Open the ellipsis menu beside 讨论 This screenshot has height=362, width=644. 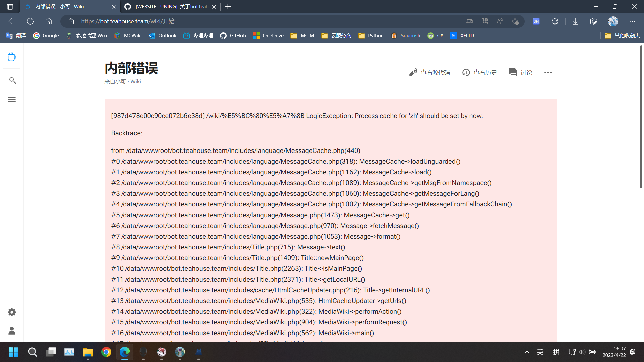(x=548, y=72)
